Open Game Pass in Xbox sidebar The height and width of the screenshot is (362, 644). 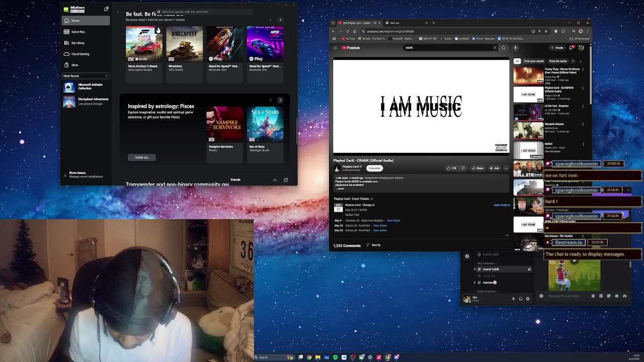(x=86, y=32)
